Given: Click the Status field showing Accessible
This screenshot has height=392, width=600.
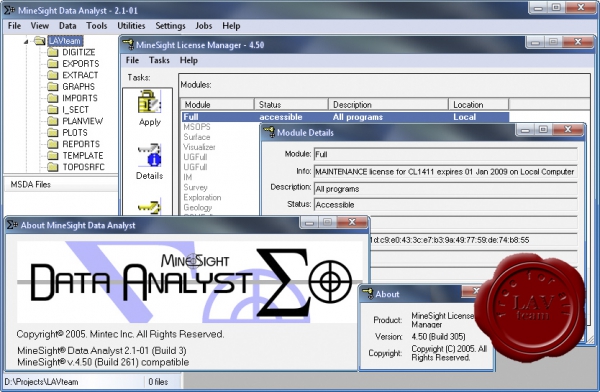Looking at the screenshot, I should pos(445,204).
